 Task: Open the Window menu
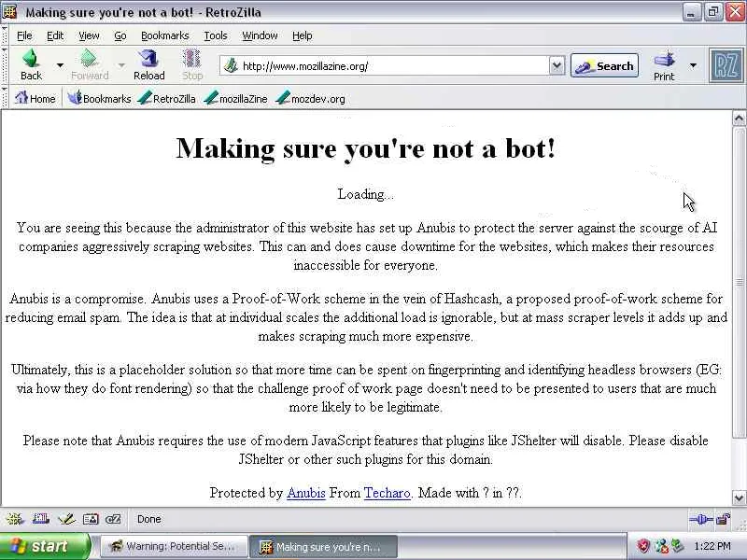click(260, 35)
